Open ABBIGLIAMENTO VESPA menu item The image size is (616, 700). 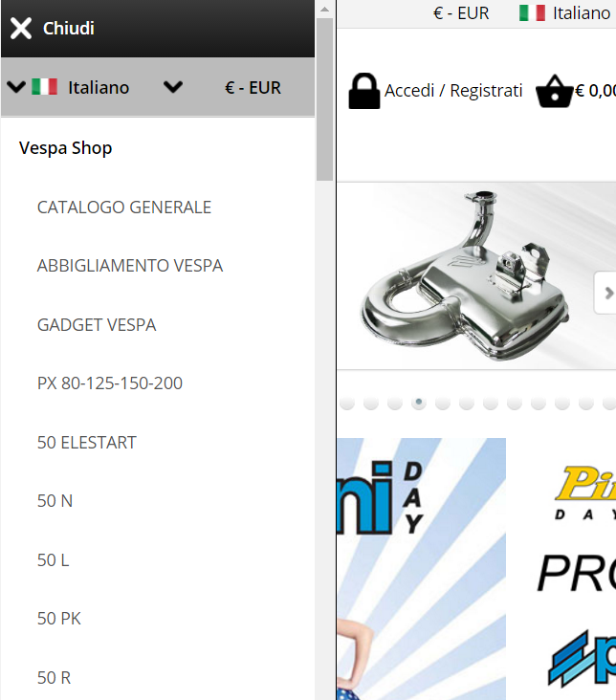pyautogui.click(x=130, y=266)
